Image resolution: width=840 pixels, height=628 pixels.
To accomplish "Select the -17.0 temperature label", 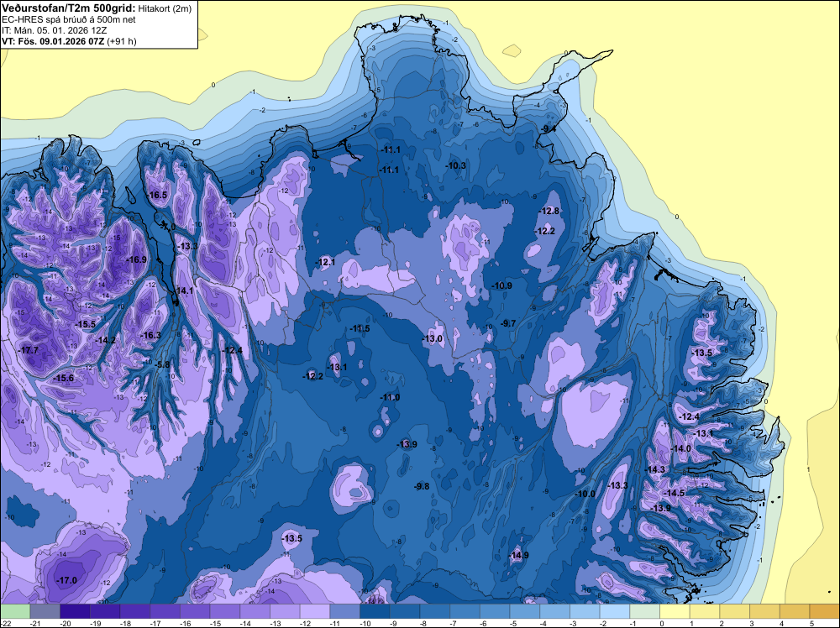I will click(x=66, y=580).
